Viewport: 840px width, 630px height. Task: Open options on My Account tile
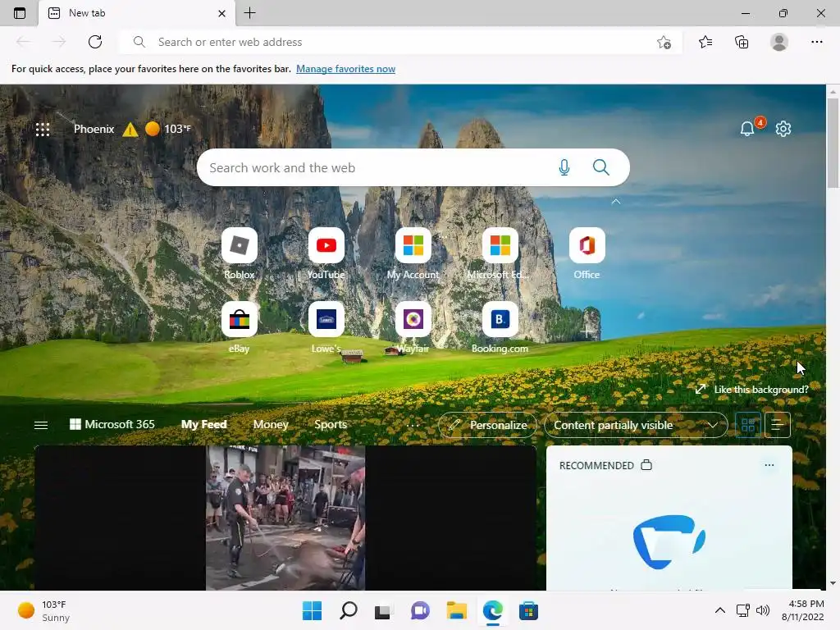click(444, 236)
